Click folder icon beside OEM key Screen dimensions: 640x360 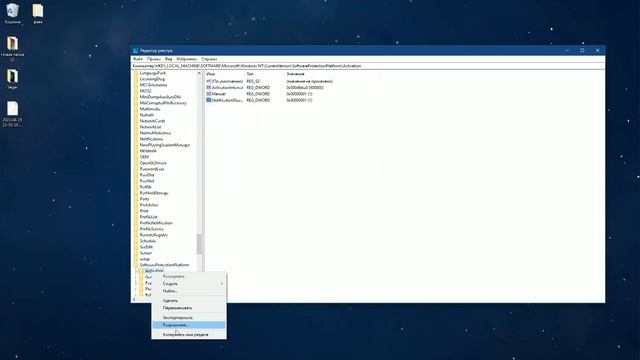136,157
